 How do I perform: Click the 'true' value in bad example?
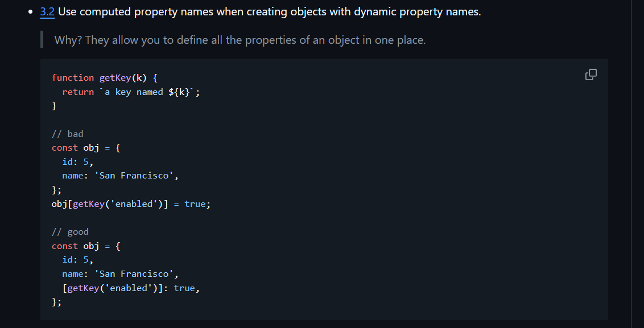pyautogui.click(x=195, y=204)
